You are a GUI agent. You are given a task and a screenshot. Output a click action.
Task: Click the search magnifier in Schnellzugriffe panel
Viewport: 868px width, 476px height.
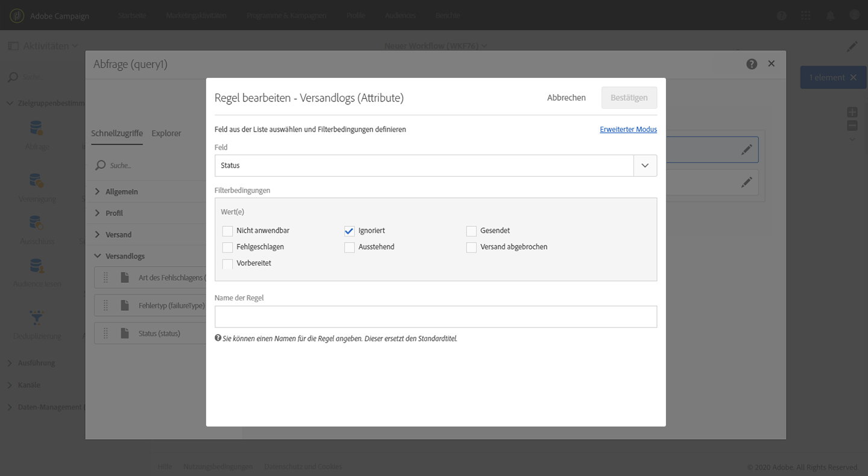click(100, 165)
